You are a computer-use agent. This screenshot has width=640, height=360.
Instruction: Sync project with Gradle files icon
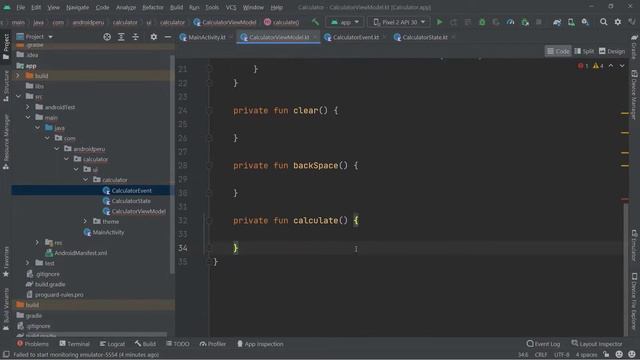tap(557, 22)
